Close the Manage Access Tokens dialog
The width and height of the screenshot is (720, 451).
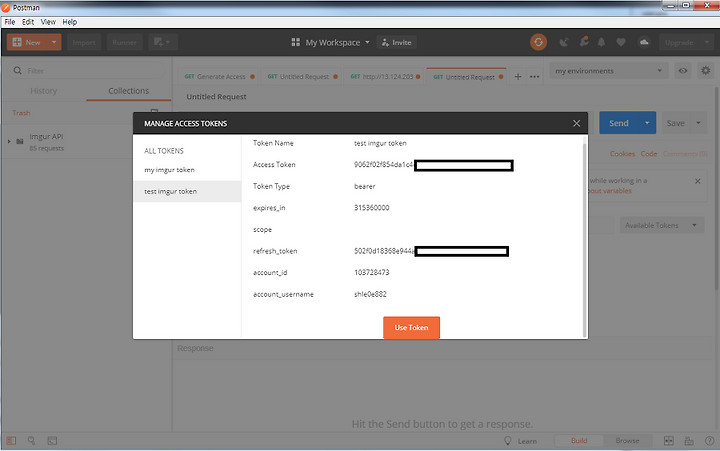(576, 123)
